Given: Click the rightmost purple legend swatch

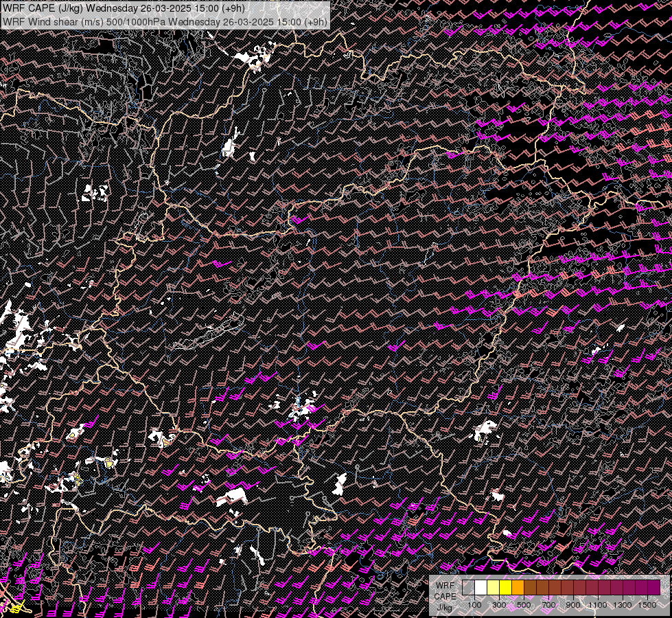Looking at the screenshot, I should tap(654, 588).
